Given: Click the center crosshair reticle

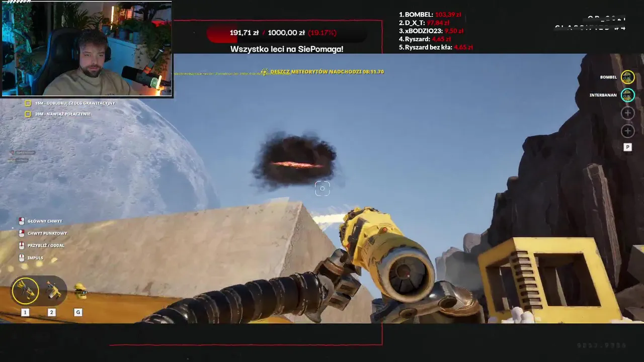Looking at the screenshot, I should click(x=323, y=189).
